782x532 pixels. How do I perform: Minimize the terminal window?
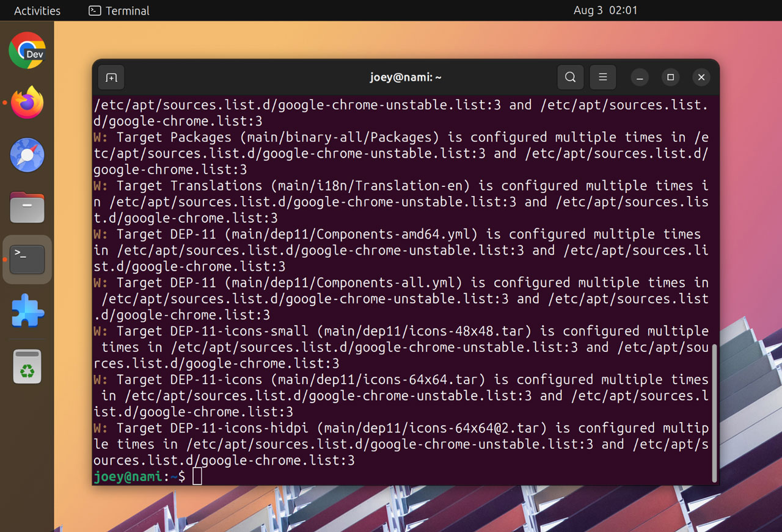pos(640,78)
